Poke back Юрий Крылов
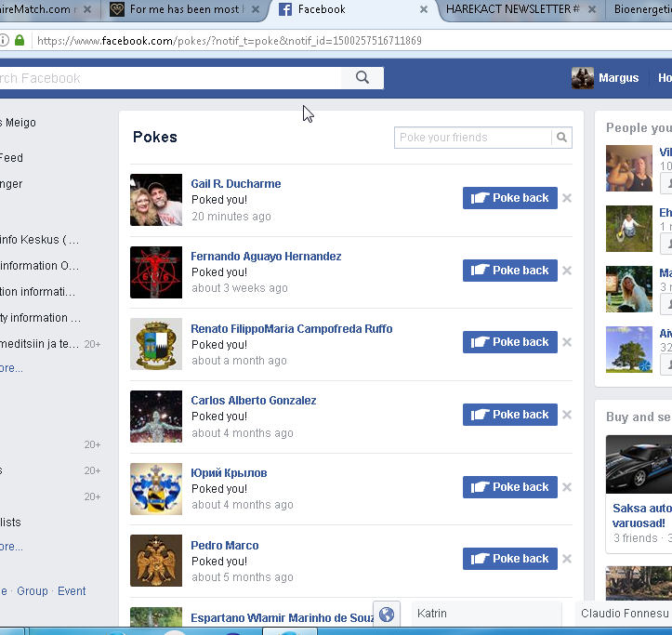This screenshot has height=635, width=672. click(510, 487)
